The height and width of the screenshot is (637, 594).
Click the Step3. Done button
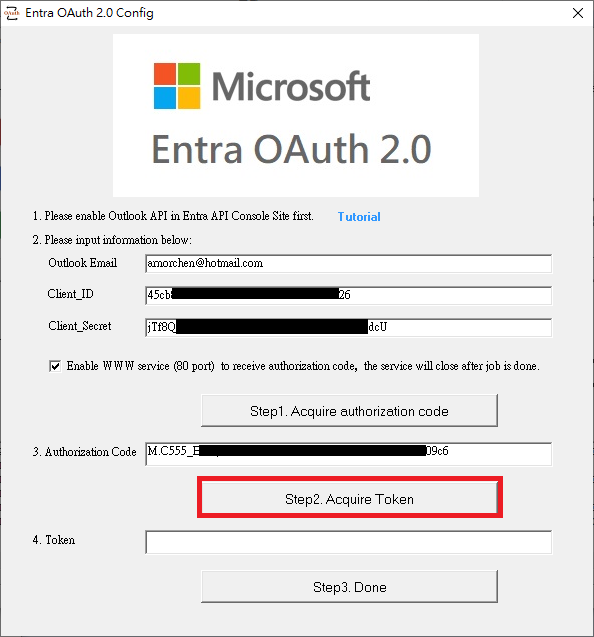349,587
